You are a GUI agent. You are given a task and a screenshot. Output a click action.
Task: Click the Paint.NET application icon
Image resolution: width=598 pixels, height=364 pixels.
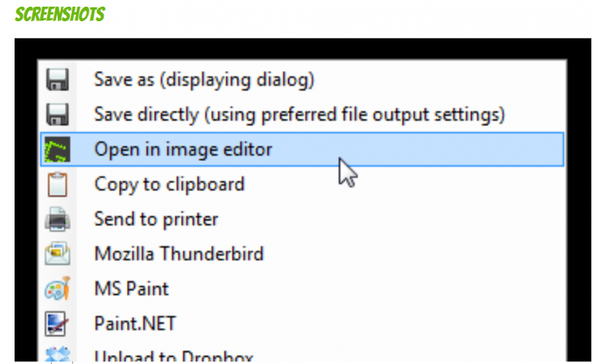click(x=56, y=323)
